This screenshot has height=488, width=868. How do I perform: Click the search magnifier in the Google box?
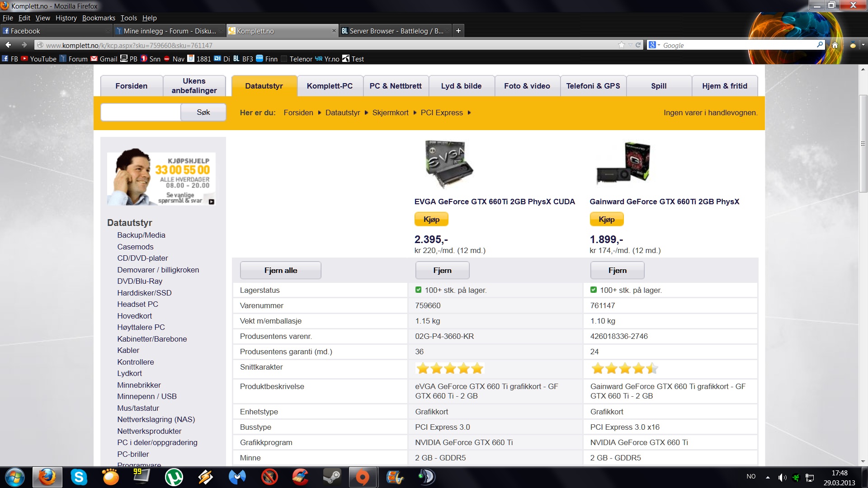[820, 45]
